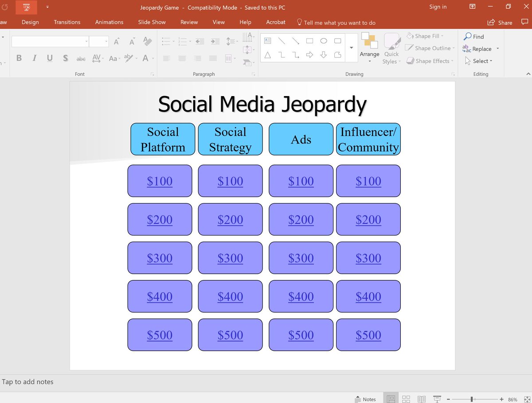Click Sign in

pos(438,7)
